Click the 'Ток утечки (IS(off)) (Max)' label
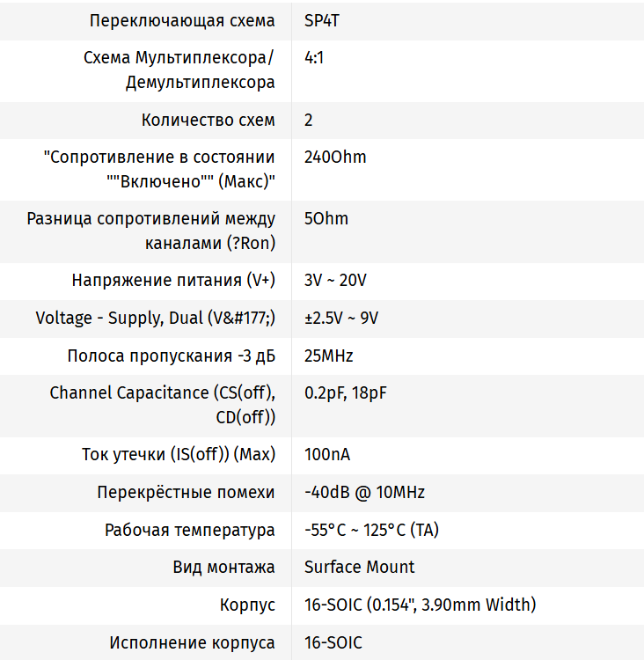 click(179, 455)
